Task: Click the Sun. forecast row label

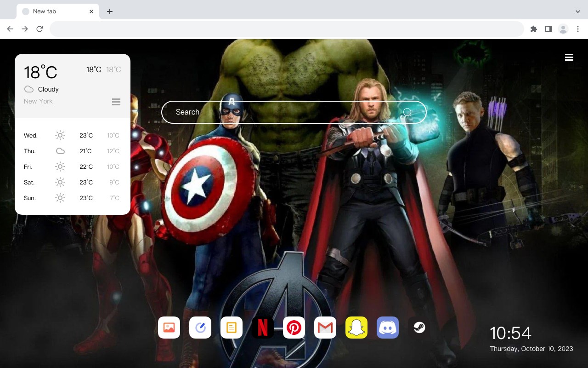Action: (30, 198)
